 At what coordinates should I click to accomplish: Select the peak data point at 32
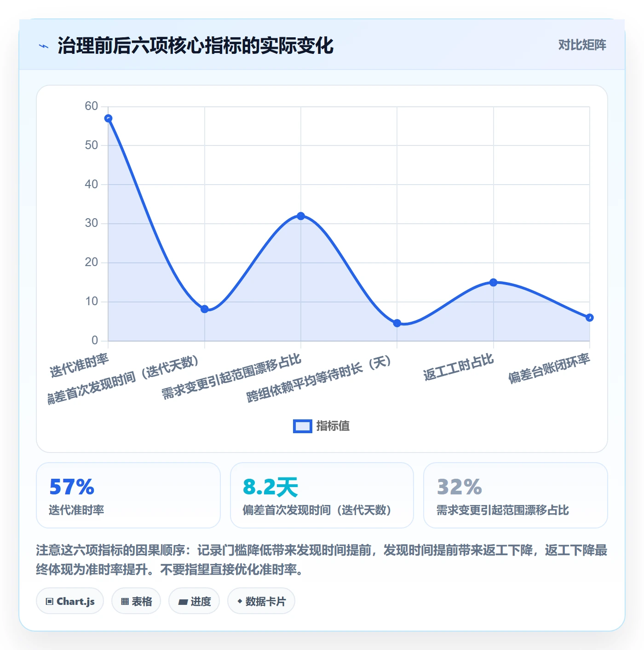[301, 216]
